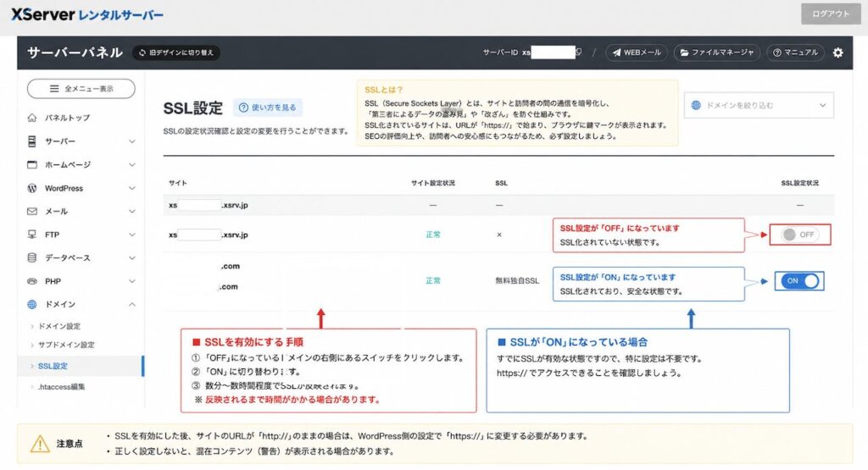
Task: Click the window icon beside ホームページ
Action: (x=32, y=165)
